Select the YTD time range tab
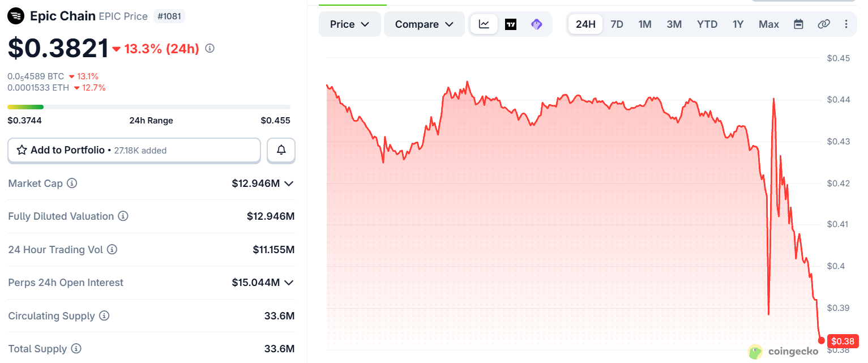The width and height of the screenshot is (868, 363). (x=707, y=24)
